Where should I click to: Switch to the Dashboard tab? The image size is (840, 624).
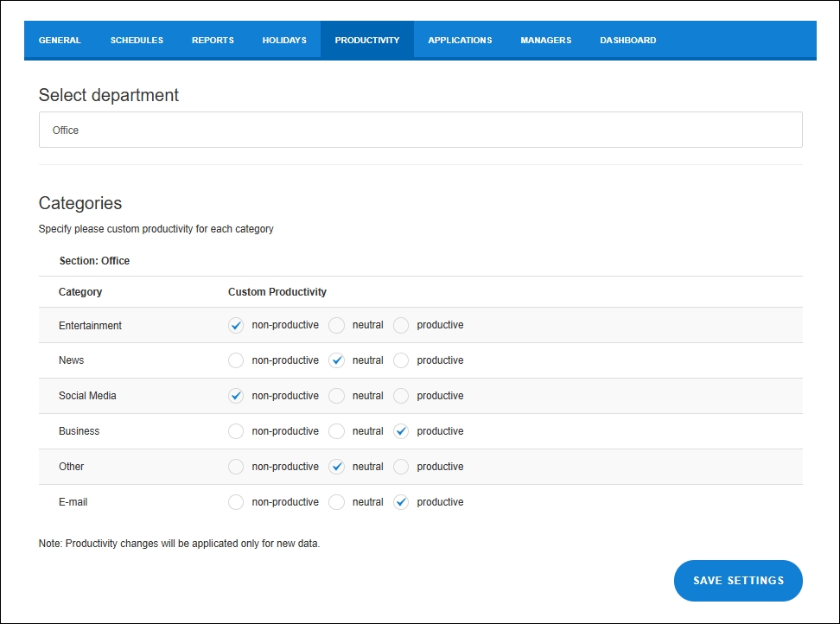pos(627,41)
